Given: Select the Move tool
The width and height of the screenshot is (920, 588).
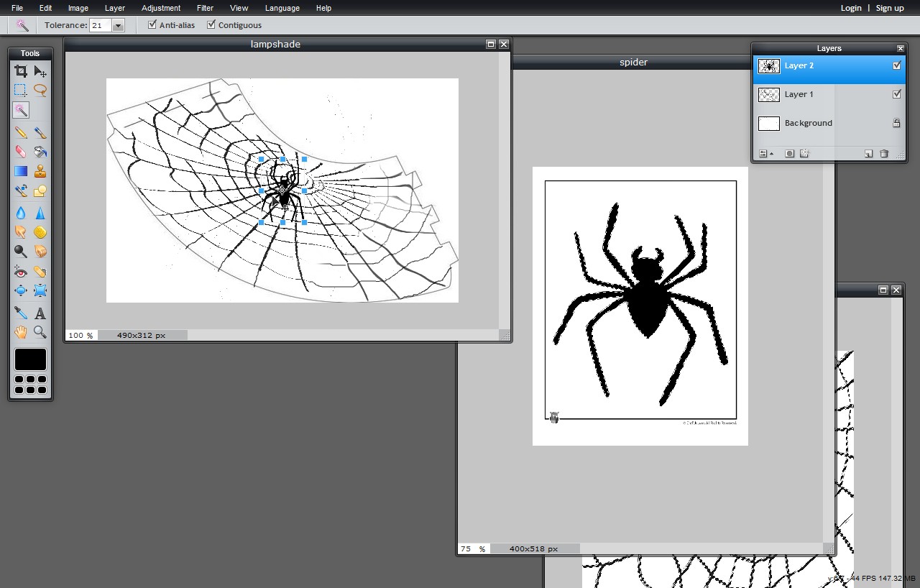Looking at the screenshot, I should coord(40,70).
